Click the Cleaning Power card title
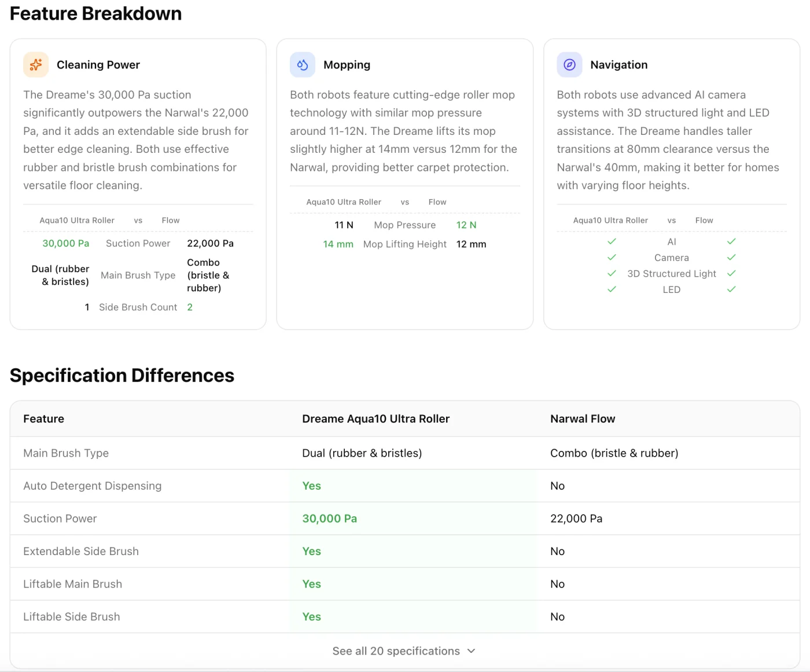Image resolution: width=810 pixels, height=672 pixels. 98,65
